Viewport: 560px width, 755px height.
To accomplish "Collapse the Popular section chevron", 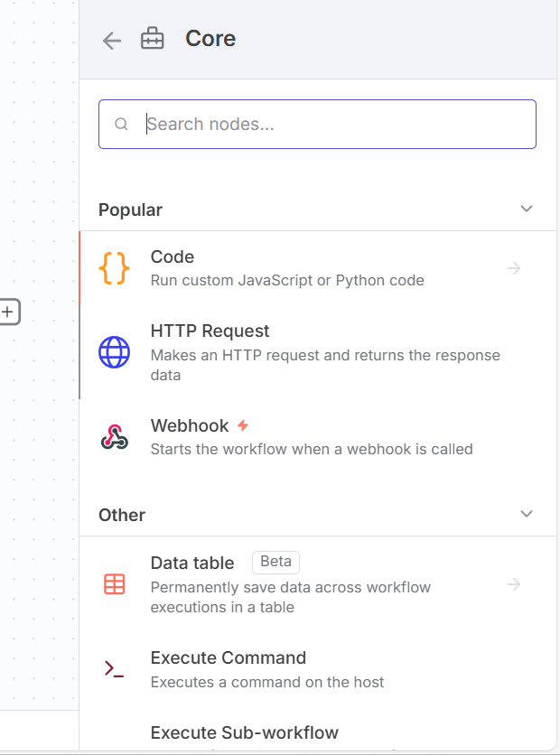I will coord(527,210).
